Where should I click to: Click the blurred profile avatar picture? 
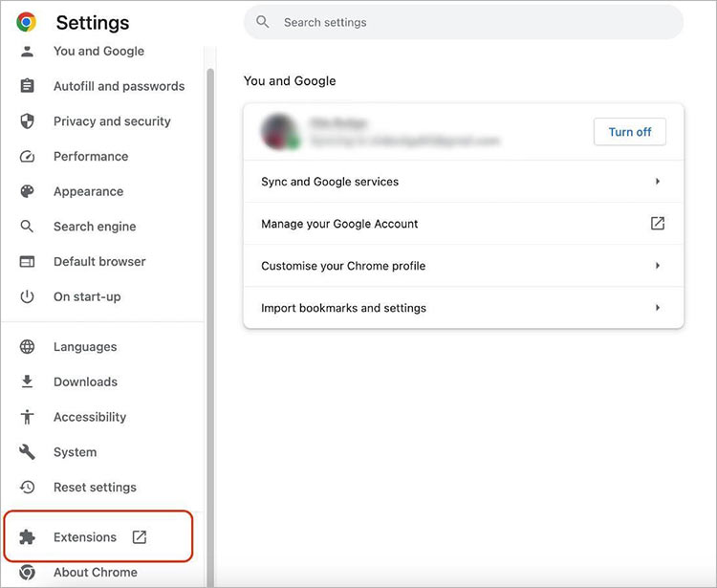pos(281,132)
